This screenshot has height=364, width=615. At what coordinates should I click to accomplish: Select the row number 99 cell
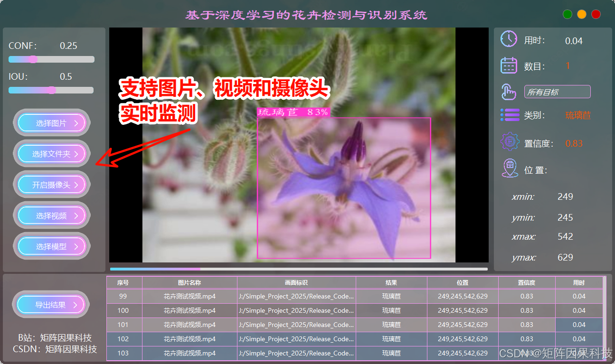(123, 296)
